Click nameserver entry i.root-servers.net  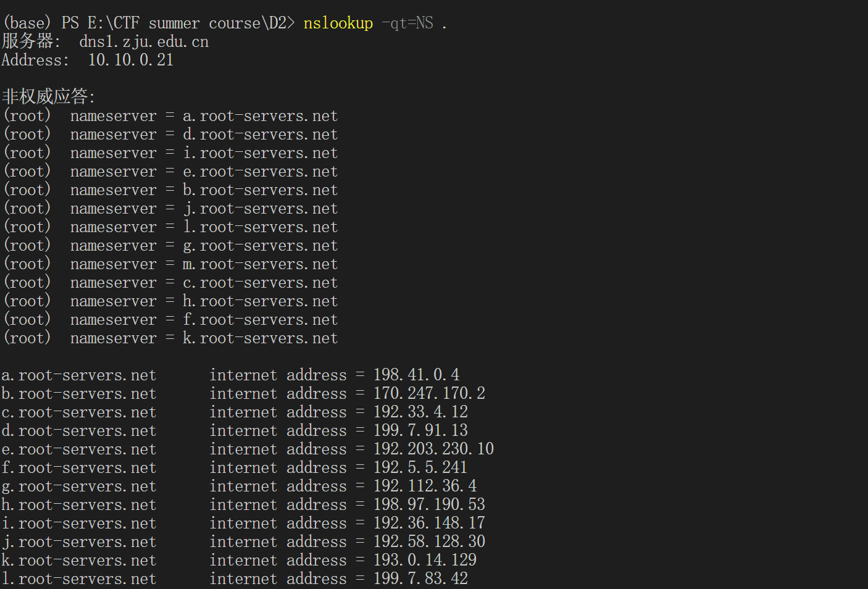point(260,153)
